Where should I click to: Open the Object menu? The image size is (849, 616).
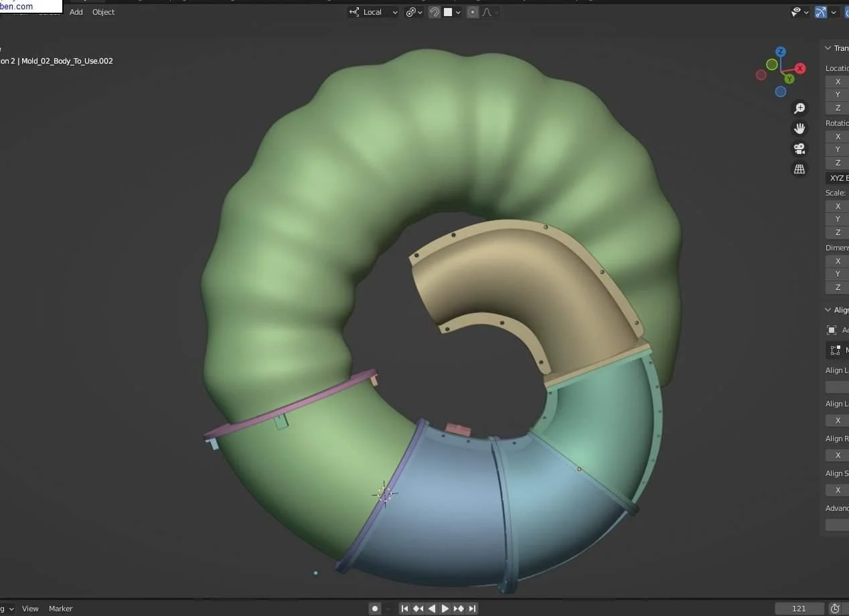click(103, 12)
